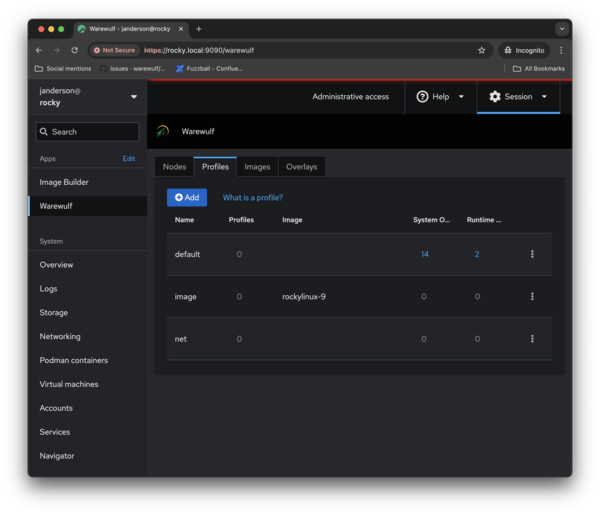Open the Session dropdown
Image resolution: width=600 pixels, height=514 pixels.
518,96
